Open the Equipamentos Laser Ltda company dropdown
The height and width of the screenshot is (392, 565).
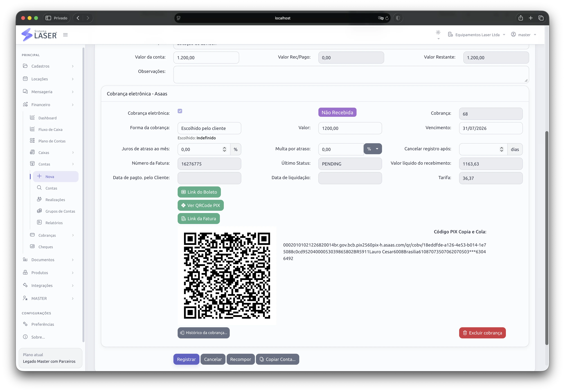[477, 35]
